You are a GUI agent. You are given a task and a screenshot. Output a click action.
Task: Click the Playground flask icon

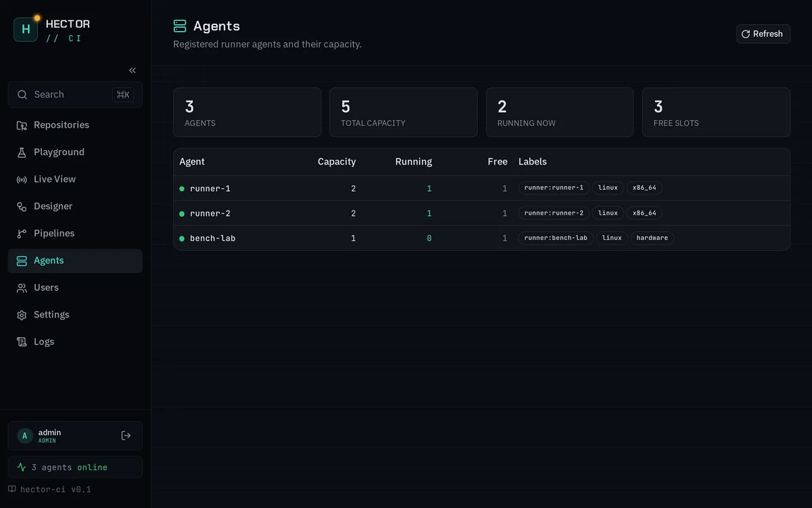point(22,152)
